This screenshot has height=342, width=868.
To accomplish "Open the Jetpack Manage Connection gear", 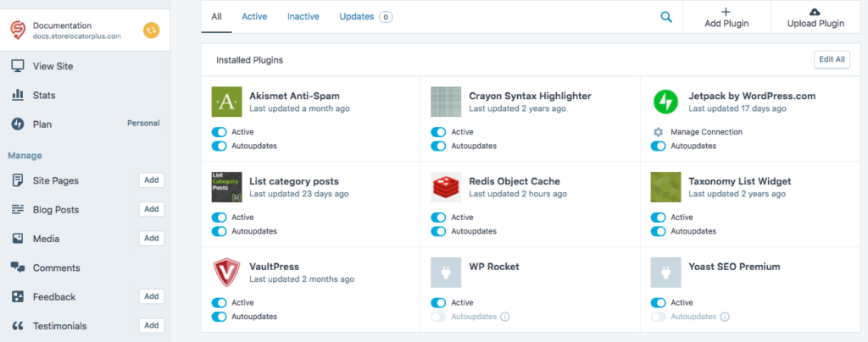I will 658,132.
